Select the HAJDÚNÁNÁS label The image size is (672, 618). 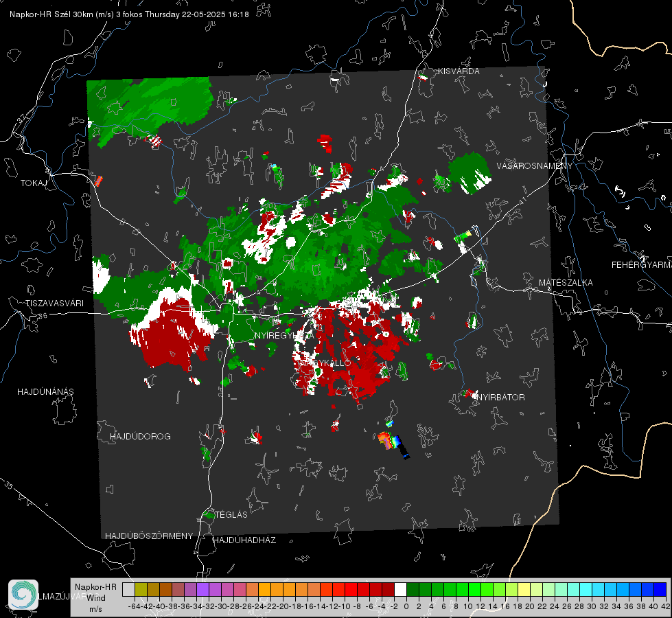tap(45, 391)
